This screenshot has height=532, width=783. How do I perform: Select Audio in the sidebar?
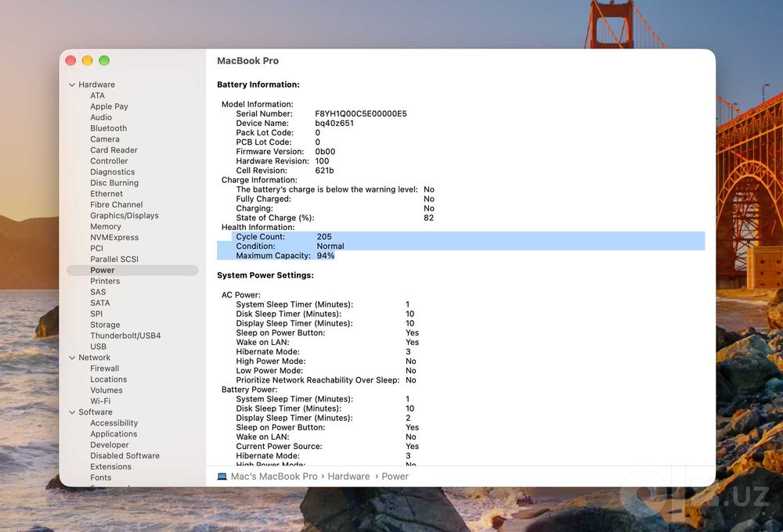[101, 117]
